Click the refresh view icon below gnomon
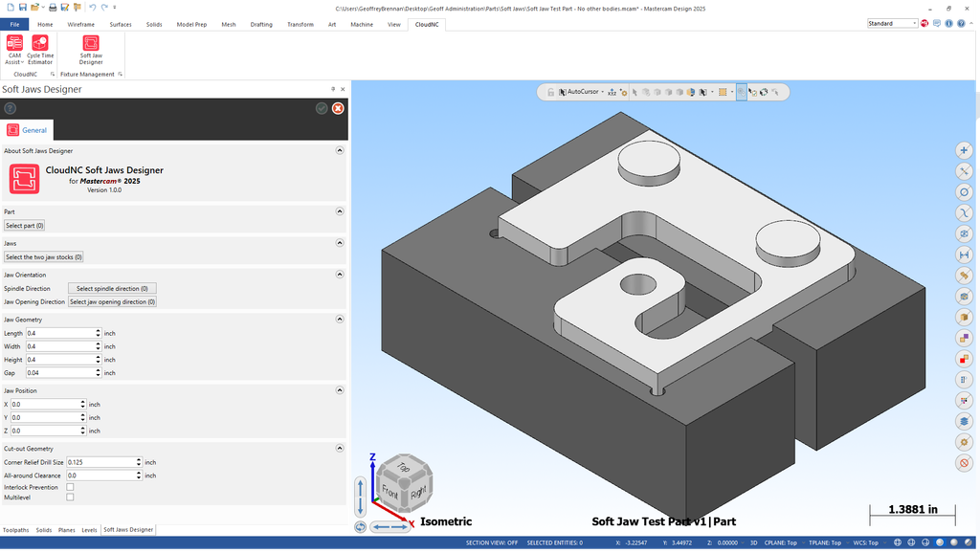Screen dimensions: 980x553 tap(361, 527)
